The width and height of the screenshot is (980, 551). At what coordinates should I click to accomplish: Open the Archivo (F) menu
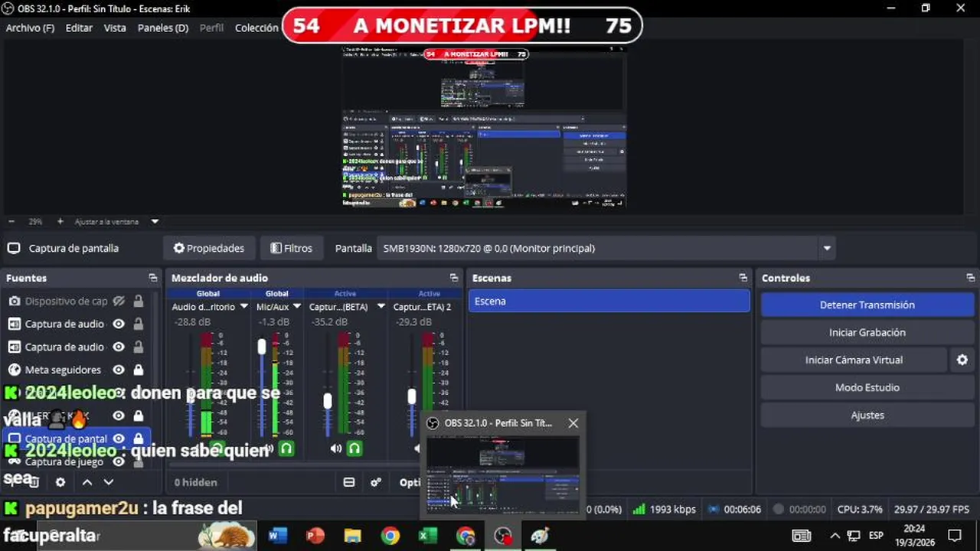click(x=30, y=28)
